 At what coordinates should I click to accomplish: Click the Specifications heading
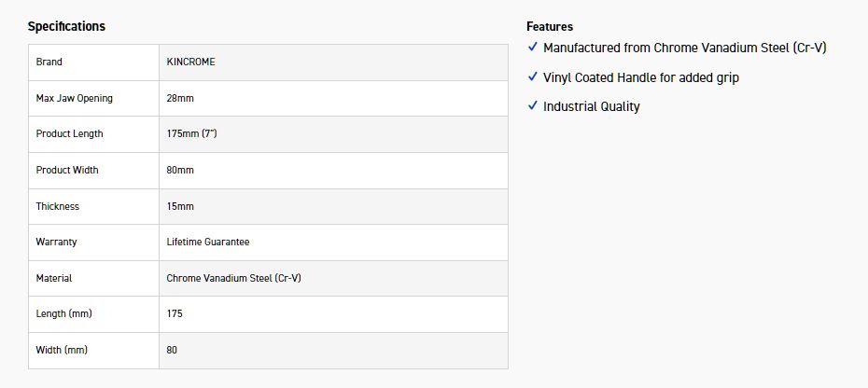point(66,26)
